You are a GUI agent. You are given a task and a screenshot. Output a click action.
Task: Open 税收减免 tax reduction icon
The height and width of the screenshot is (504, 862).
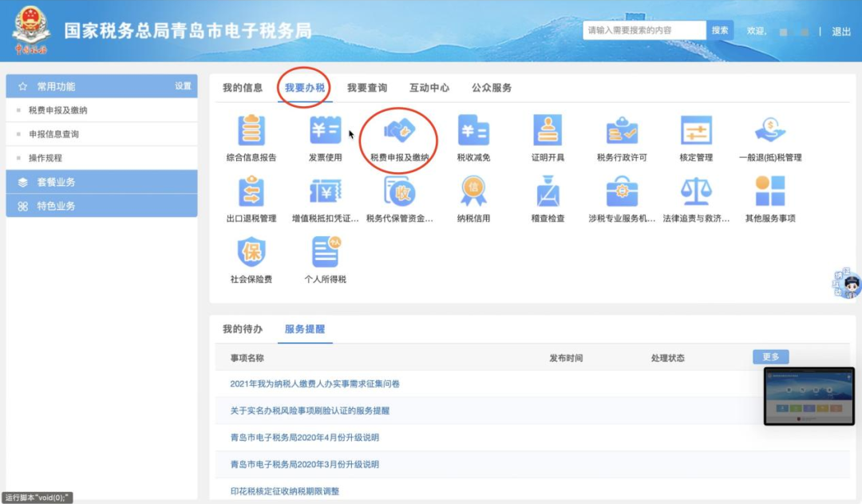click(x=473, y=131)
